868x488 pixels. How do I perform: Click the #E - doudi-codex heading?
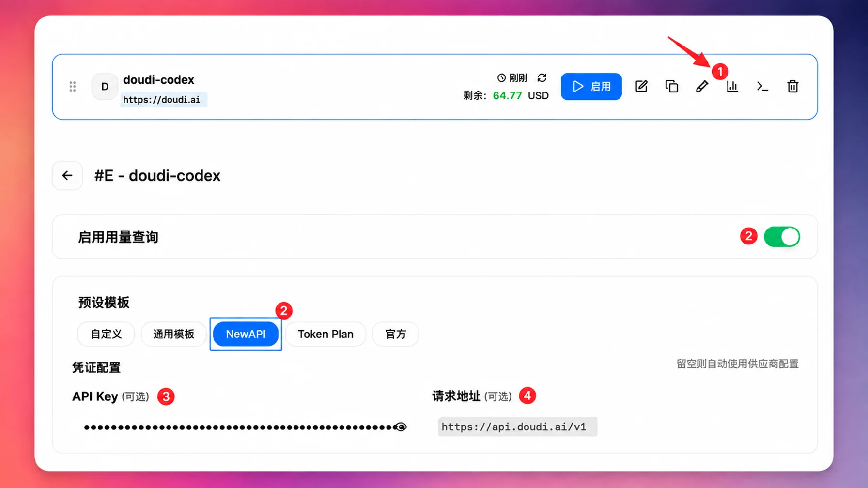[x=157, y=175]
